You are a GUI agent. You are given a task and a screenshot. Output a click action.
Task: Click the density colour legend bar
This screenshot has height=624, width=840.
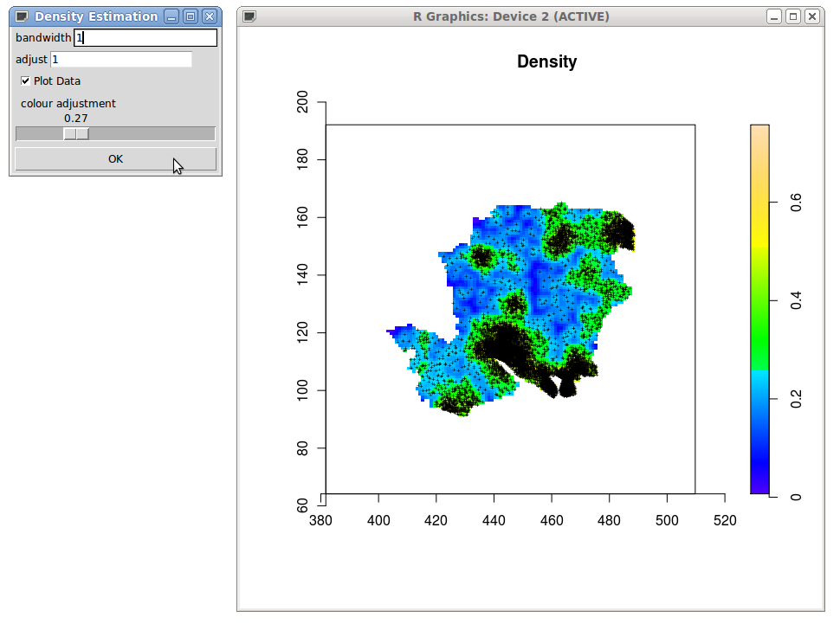(x=759, y=309)
